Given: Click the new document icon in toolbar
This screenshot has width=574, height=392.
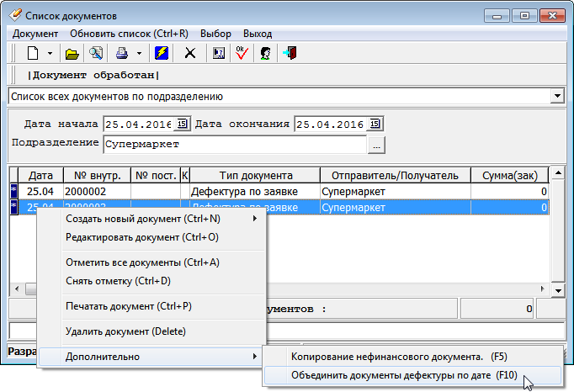Looking at the screenshot, I should pyautogui.click(x=33, y=54).
